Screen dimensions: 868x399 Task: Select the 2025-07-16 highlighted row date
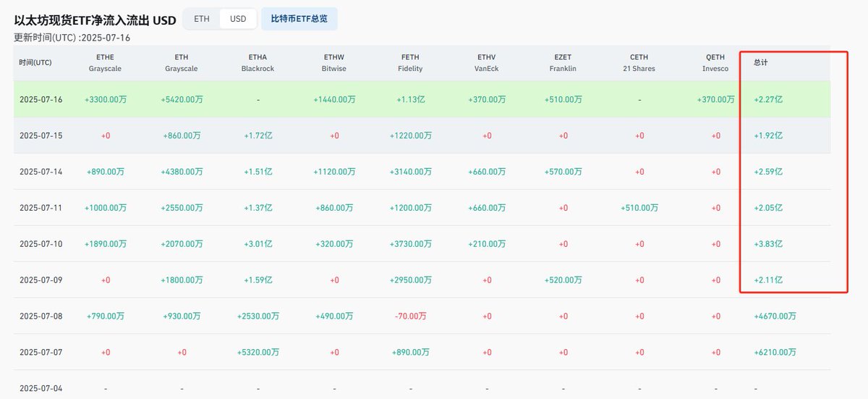click(x=41, y=99)
